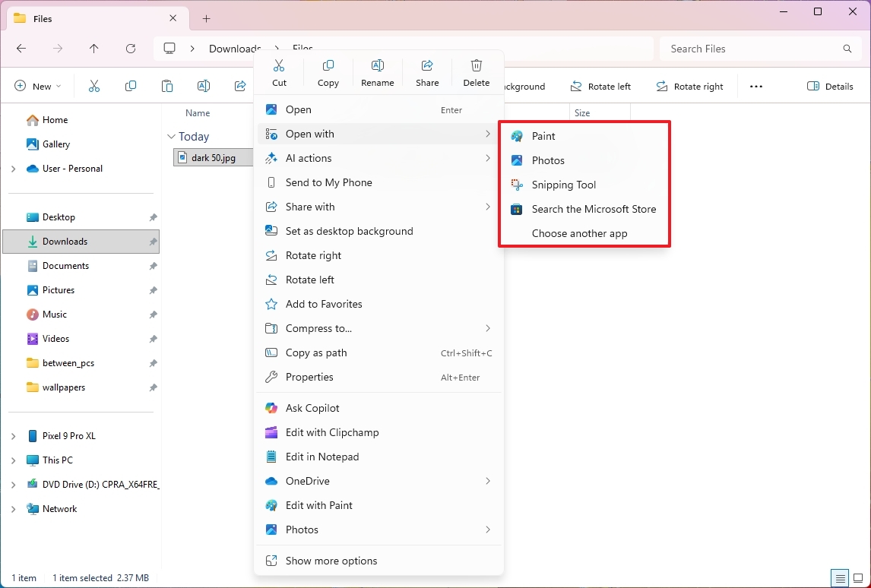Screen dimensions: 871x588
Task: Click Rotate right in the toolbar
Action: [690, 87]
